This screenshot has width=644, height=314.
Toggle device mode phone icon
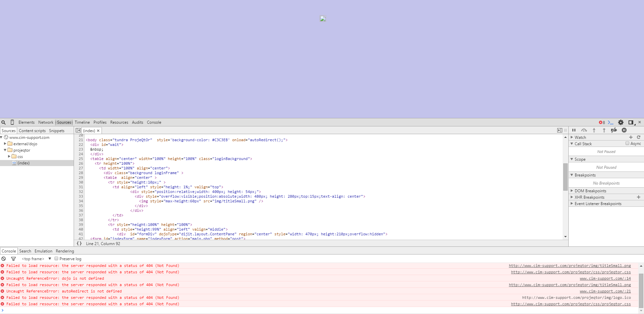pos(12,122)
